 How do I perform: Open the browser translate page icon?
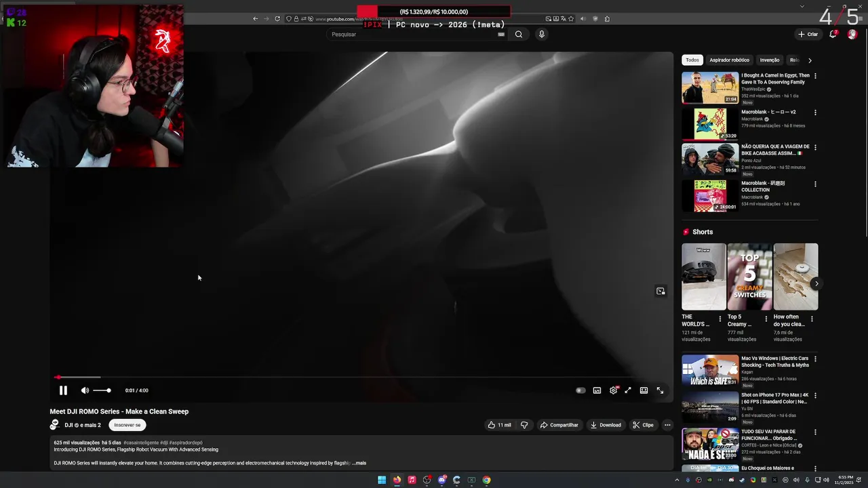564,19
